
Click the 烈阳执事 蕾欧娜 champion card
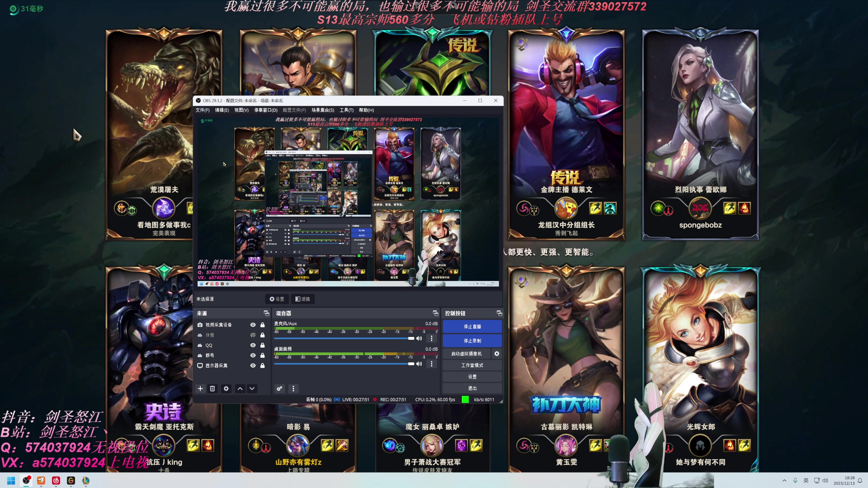(701, 135)
